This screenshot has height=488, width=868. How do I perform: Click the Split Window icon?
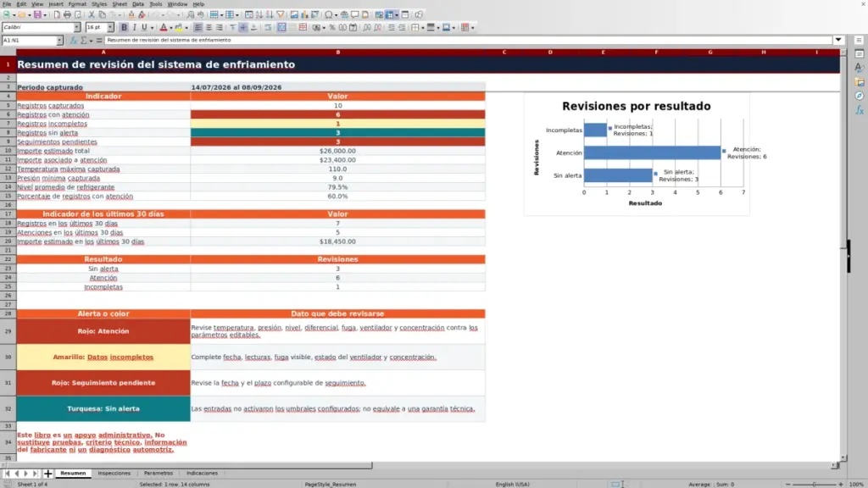[405, 15]
